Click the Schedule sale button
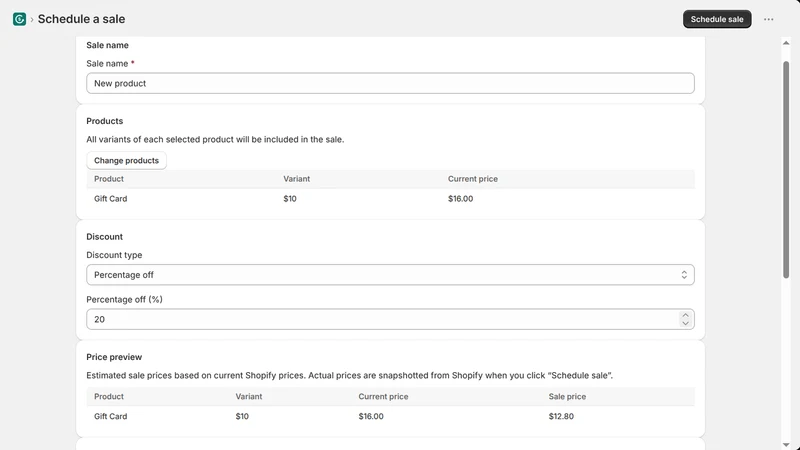This screenshot has width=800, height=450. 717,19
